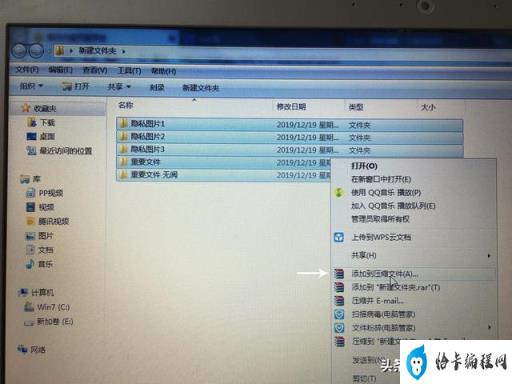Open the 查看(V) menu
This screenshot has height=384, width=512.
point(95,70)
